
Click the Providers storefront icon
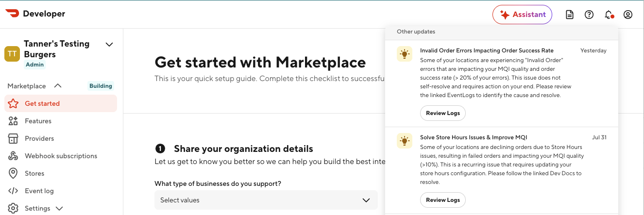click(13, 138)
